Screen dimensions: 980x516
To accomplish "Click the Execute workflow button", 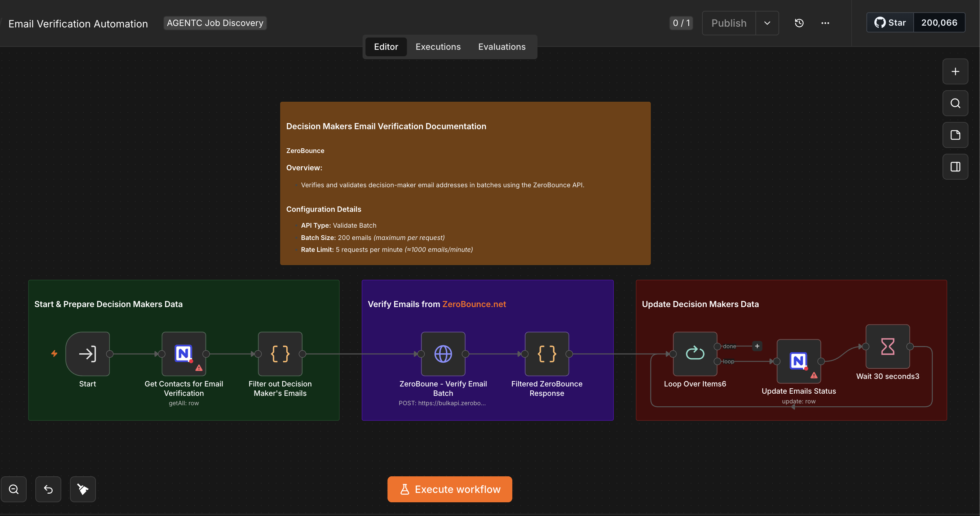I will pyautogui.click(x=450, y=489).
